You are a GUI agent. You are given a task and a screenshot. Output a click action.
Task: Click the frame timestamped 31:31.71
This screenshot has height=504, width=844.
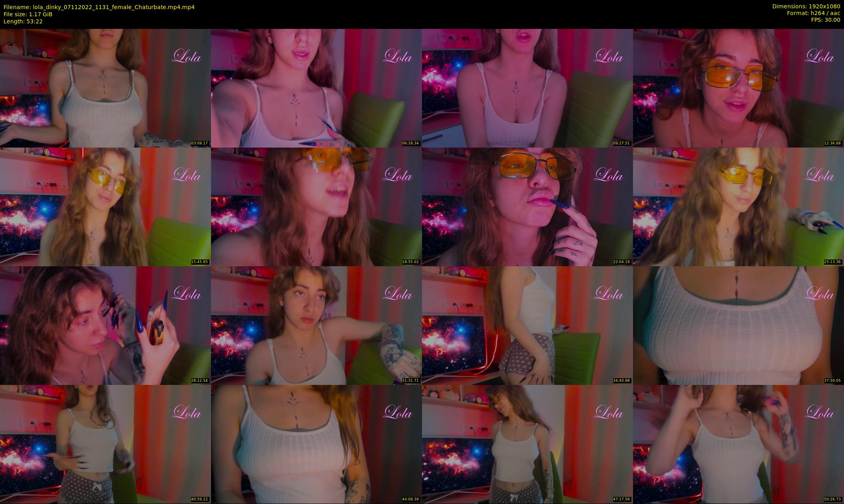point(316,325)
